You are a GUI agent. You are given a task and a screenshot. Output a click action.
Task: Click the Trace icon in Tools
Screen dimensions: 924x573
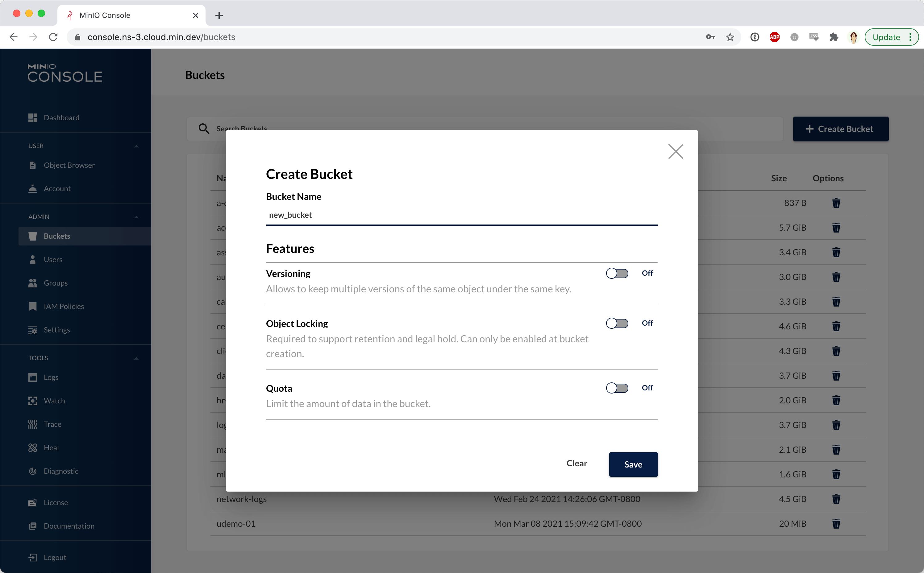(x=33, y=424)
